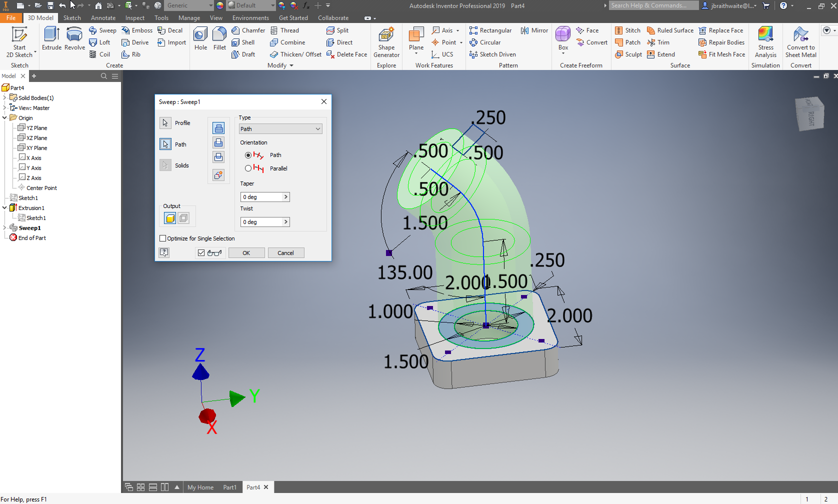Click the Twist angle input field
The image size is (838, 504).
pyautogui.click(x=261, y=222)
